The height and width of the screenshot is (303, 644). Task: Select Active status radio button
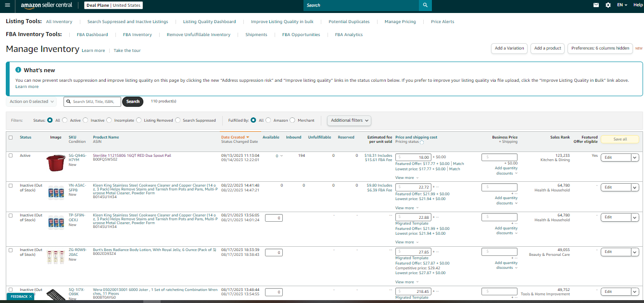65,120
